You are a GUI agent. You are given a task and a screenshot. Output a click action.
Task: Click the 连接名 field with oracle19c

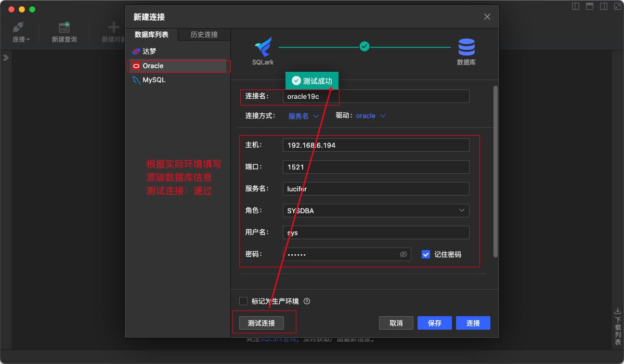click(x=376, y=96)
